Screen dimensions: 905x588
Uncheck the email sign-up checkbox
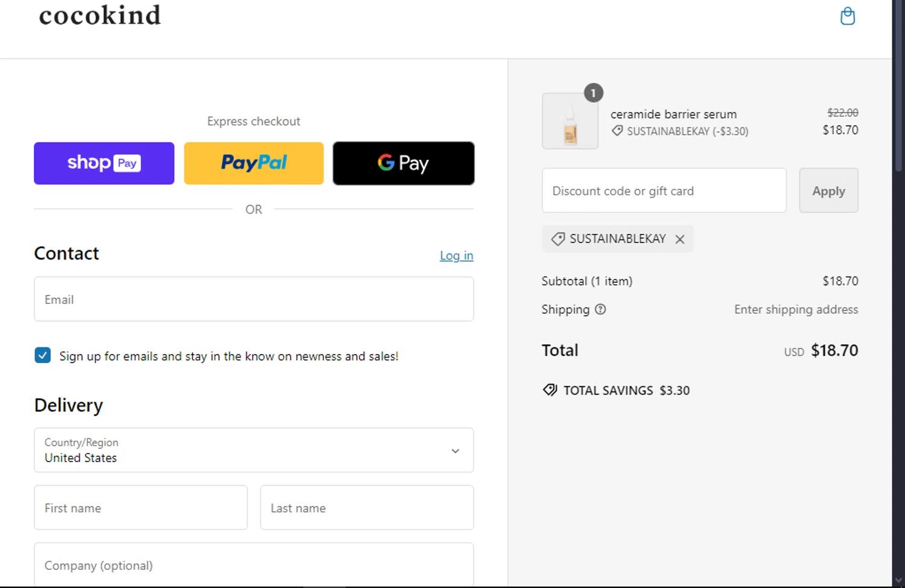coord(43,356)
